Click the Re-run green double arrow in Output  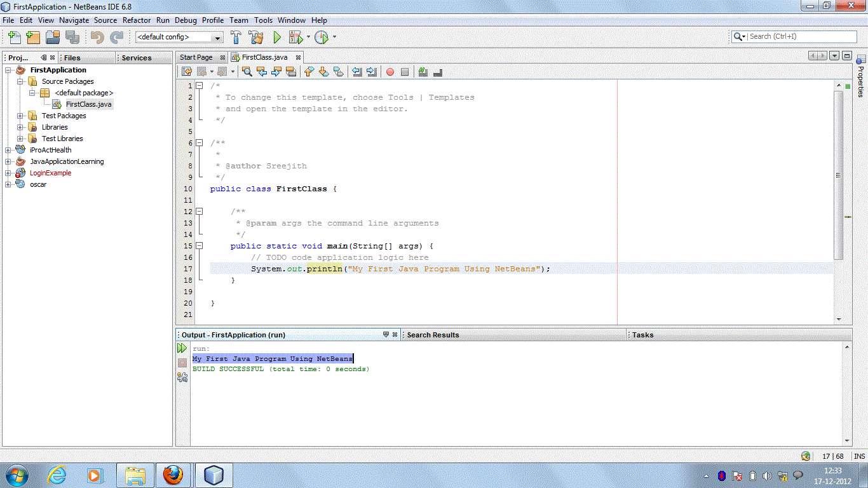pyautogui.click(x=182, y=348)
